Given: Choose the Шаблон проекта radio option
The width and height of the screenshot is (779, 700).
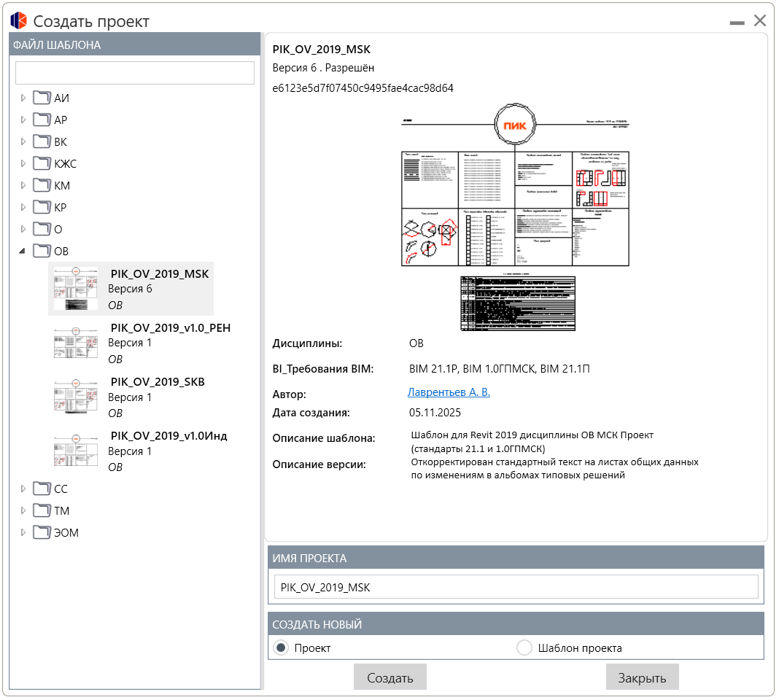Looking at the screenshot, I should 524,647.
